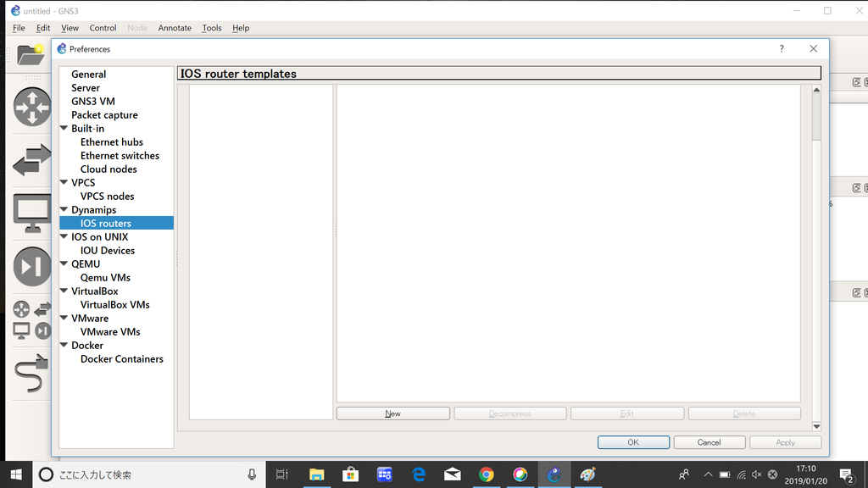The height and width of the screenshot is (488, 868).
Task: Open the File menu
Action: (x=19, y=28)
